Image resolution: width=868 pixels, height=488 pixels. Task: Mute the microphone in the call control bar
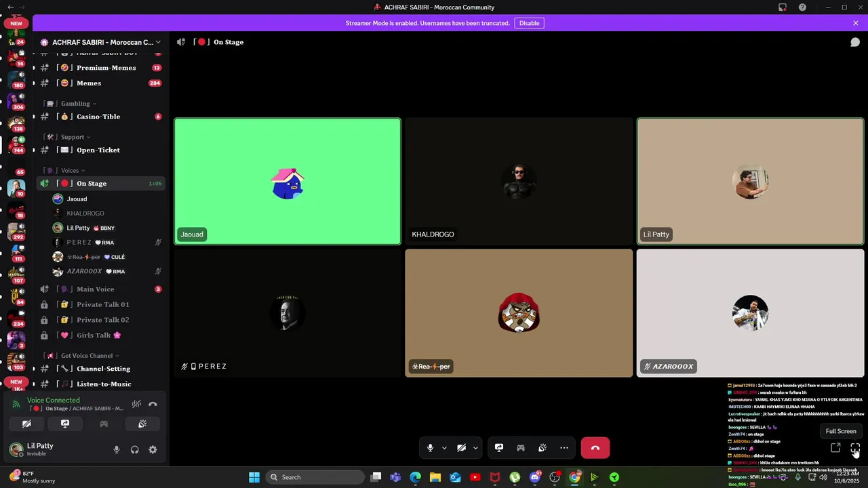pyautogui.click(x=430, y=447)
